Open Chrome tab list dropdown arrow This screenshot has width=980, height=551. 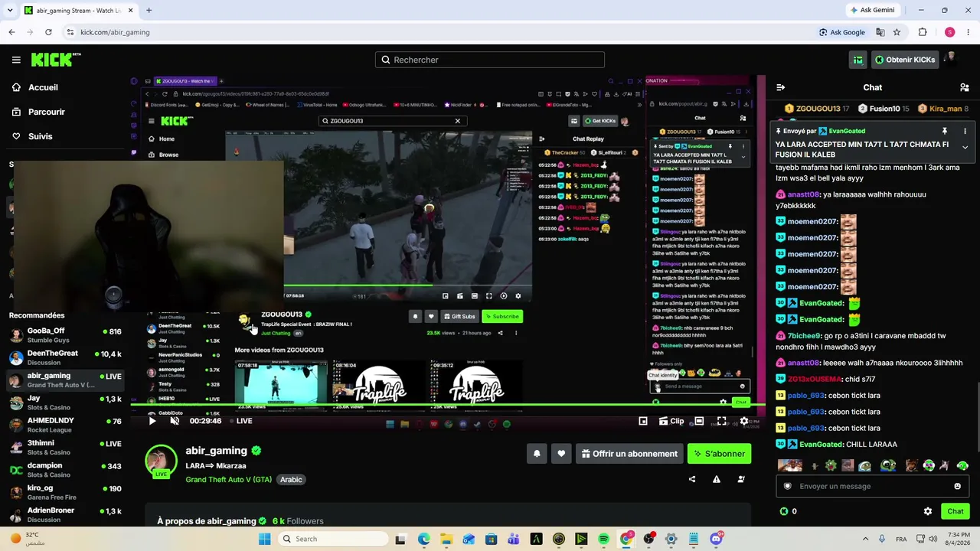[x=8, y=10]
